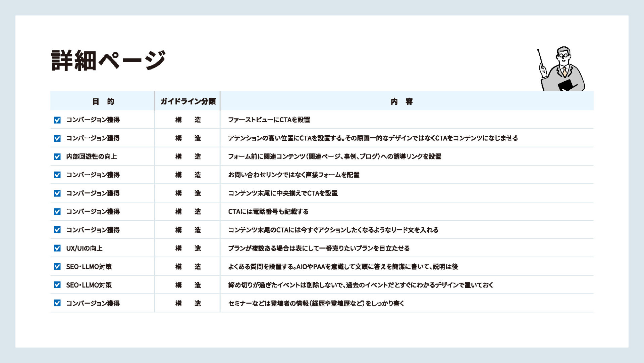Click the ガイドライン分類 column header
The height and width of the screenshot is (363, 644).
pos(188,101)
